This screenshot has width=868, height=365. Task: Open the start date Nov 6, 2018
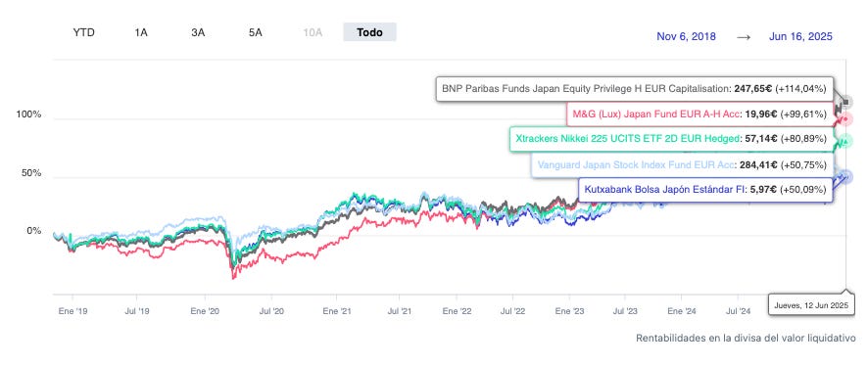pyautogui.click(x=686, y=36)
